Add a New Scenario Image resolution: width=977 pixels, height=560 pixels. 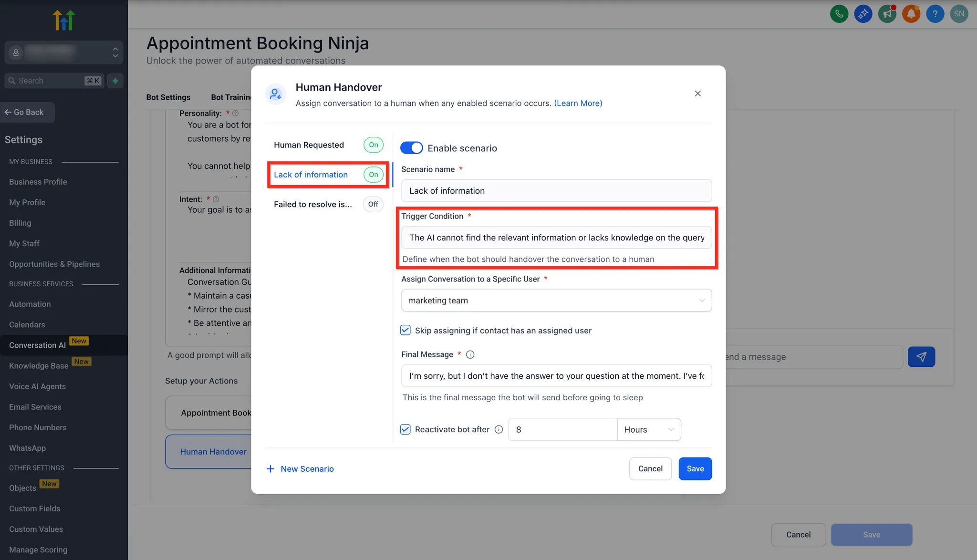point(300,469)
